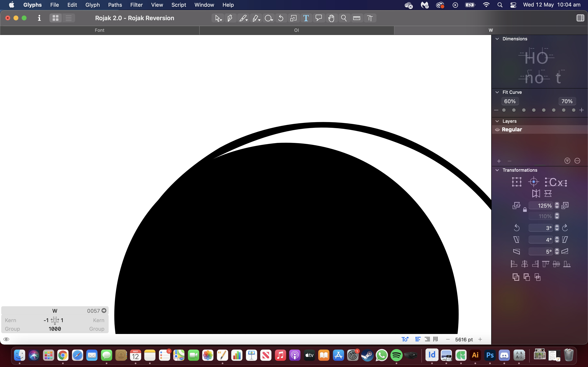Toggle the scale proportions lock
588x367 pixels.
pos(525,210)
